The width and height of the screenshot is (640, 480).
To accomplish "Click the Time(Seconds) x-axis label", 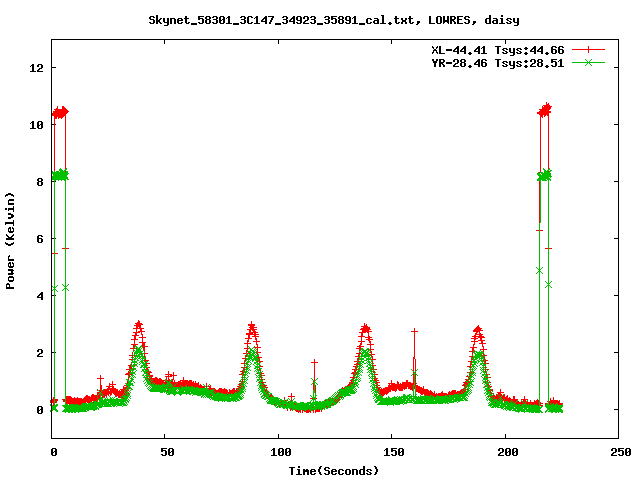I will click(334, 471).
